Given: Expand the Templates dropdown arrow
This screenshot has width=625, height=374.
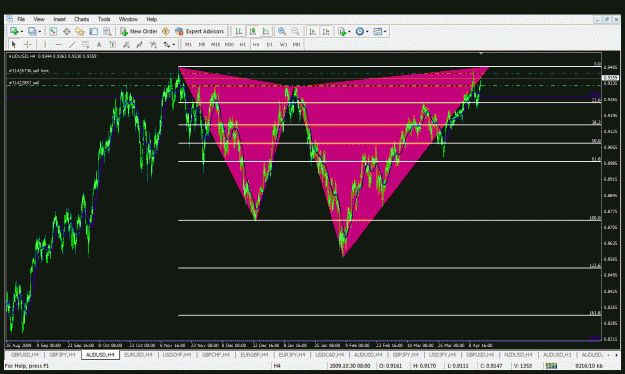Looking at the screenshot, I should click(x=385, y=31).
